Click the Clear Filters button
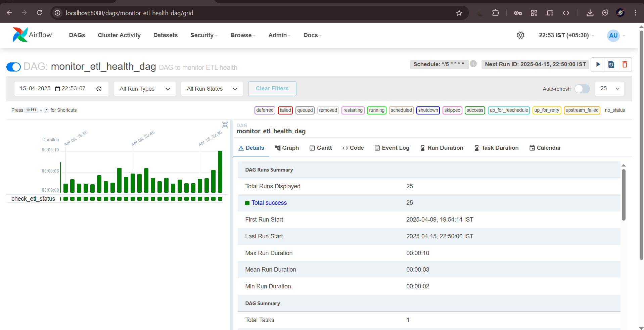The height and width of the screenshot is (330, 644). (x=272, y=88)
